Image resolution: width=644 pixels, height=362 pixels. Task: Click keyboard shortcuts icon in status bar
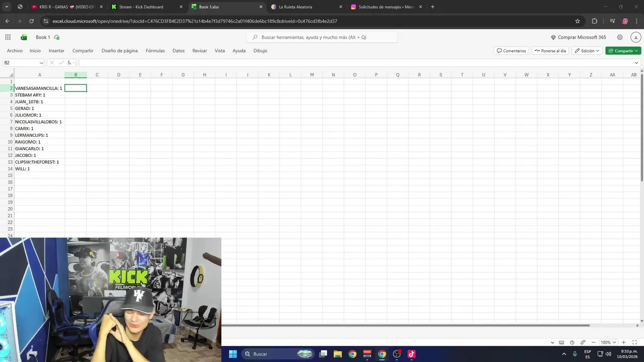pyautogui.click(x=561, y=342)
